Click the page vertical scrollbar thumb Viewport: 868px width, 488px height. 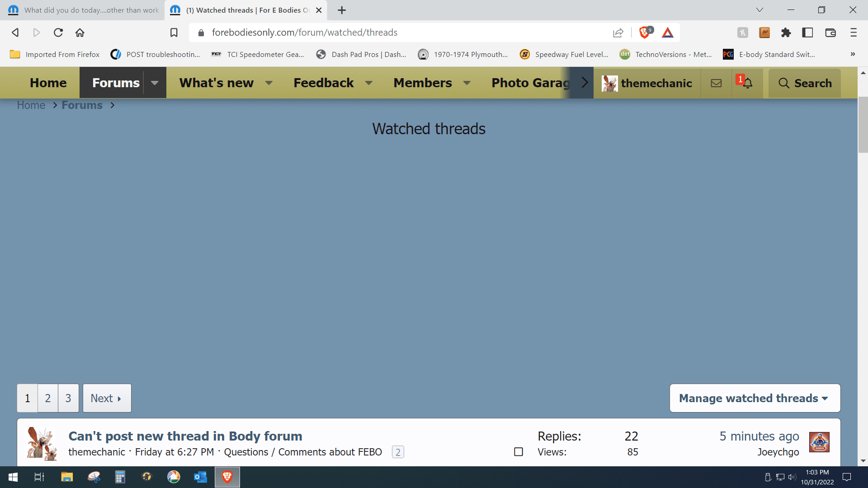tap(863, 125)
